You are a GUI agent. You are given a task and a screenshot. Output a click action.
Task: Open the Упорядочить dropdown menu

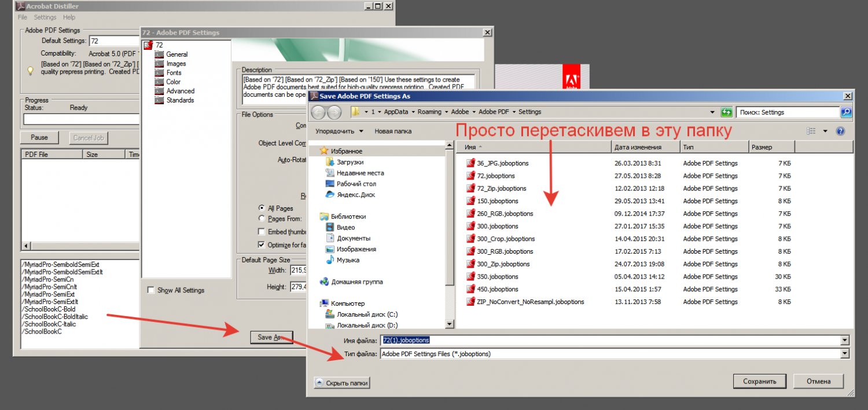pos(340,131)
